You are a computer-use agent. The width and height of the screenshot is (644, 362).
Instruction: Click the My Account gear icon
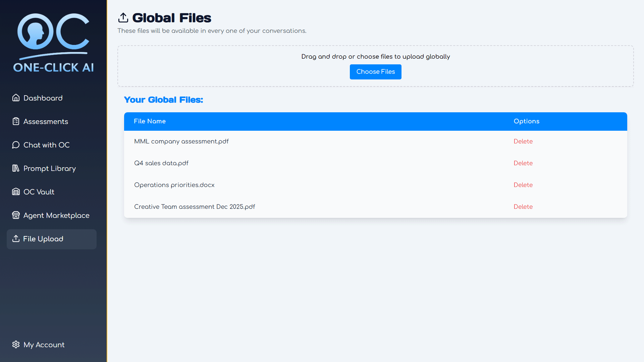pyautogui.click(x=16, y=345)
